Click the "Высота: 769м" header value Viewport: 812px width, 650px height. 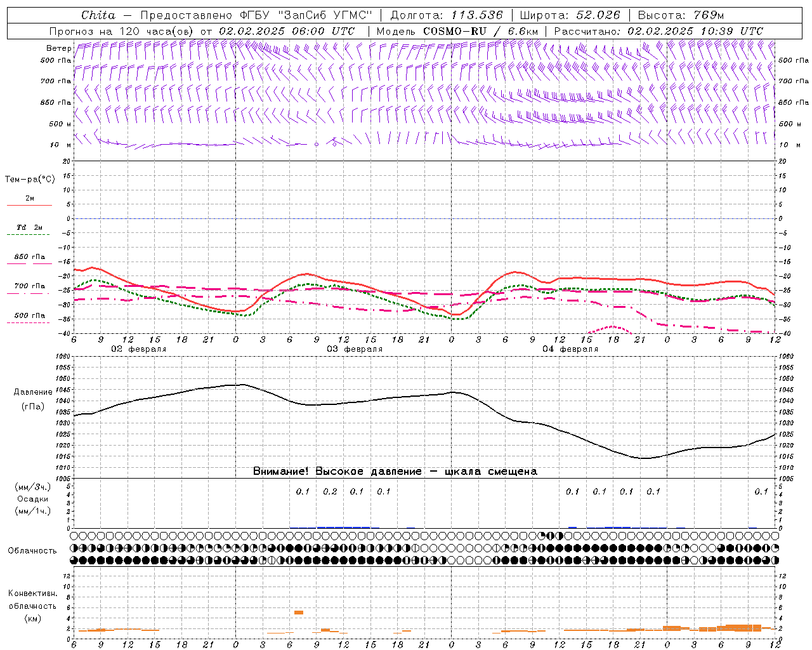coord(681,15)
